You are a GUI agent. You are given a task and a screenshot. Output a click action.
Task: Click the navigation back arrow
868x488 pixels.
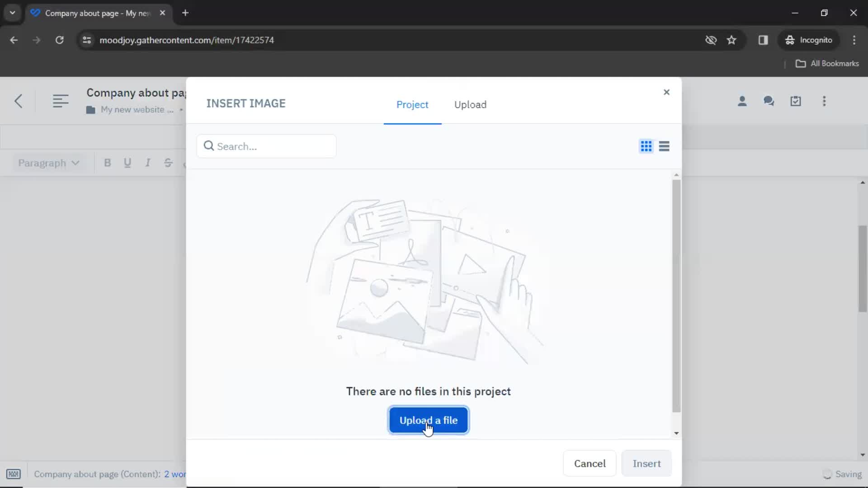pyautogui.click(x=18, y=101)
